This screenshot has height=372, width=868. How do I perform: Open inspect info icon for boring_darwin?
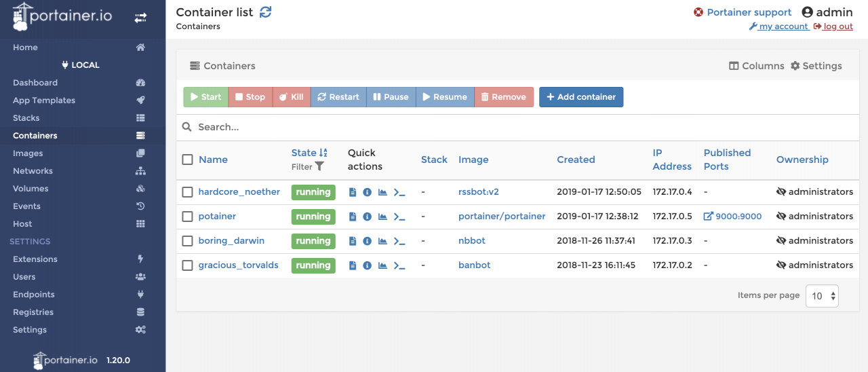367,241
